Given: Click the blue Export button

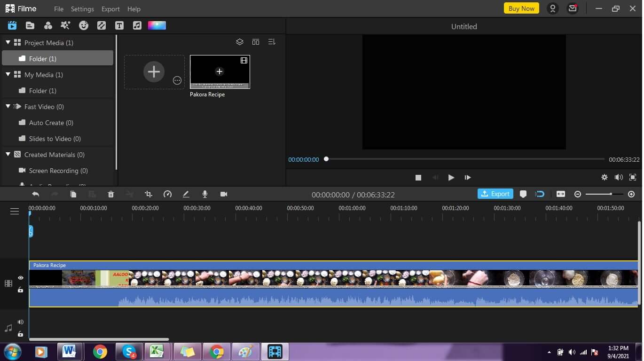Looking at the screenshot, I should tap(495, 194).
